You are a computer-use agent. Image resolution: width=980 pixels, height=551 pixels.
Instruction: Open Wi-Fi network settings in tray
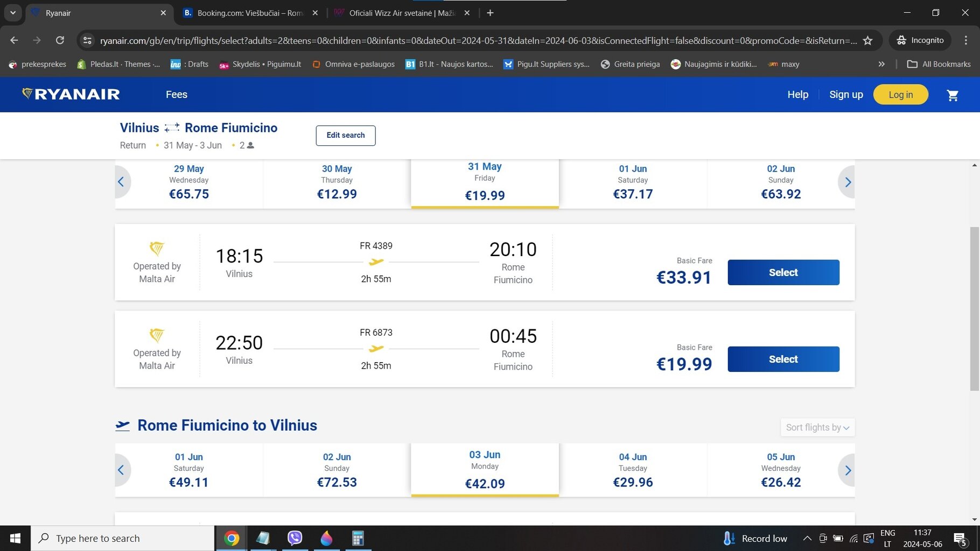point(853,538)
